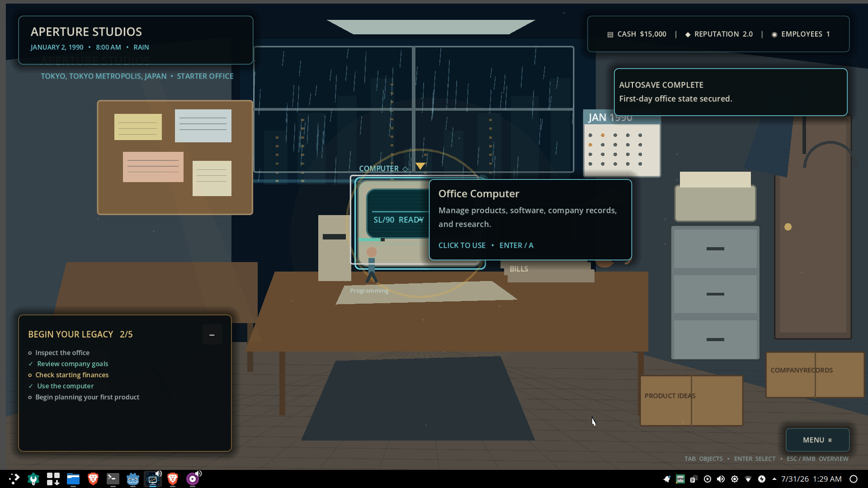
Task: Click the 'ENTER SELECT' hint
Action: pyautogui.click(x=755, y=459)
